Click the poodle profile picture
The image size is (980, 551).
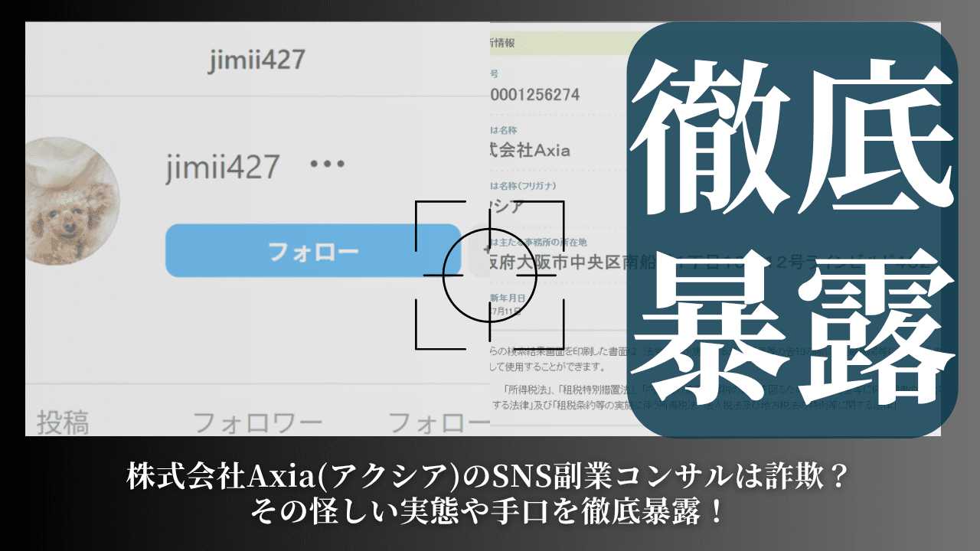coord(72,201)
